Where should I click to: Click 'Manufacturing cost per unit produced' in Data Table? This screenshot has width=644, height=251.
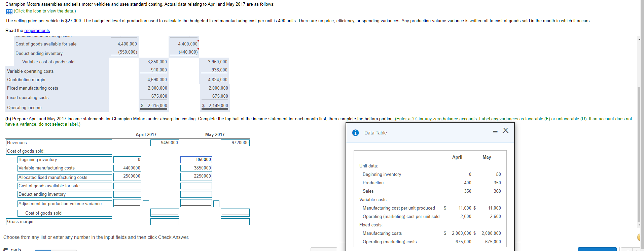[x=399, y=208]
